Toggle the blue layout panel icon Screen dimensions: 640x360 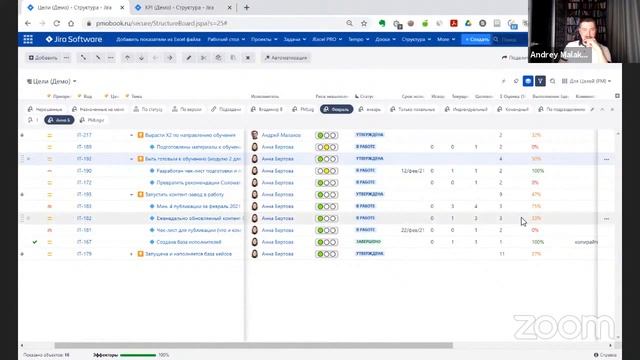click(x=528, y=81)
